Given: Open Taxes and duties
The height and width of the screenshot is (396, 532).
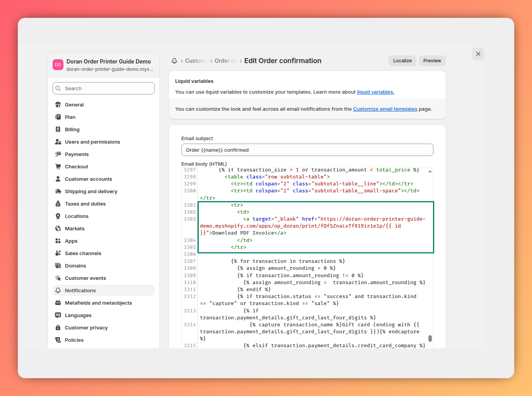Looking at the screenshot, I should coord(104,204).
